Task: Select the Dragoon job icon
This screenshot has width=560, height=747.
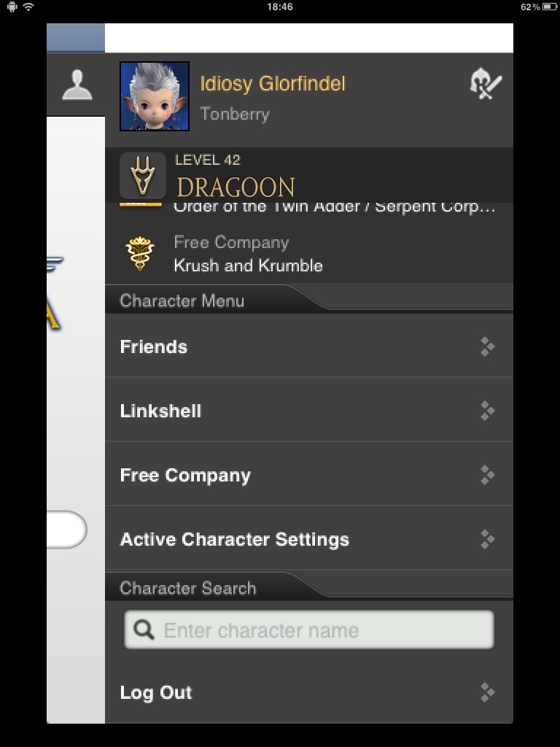Action: pos(142,175)
